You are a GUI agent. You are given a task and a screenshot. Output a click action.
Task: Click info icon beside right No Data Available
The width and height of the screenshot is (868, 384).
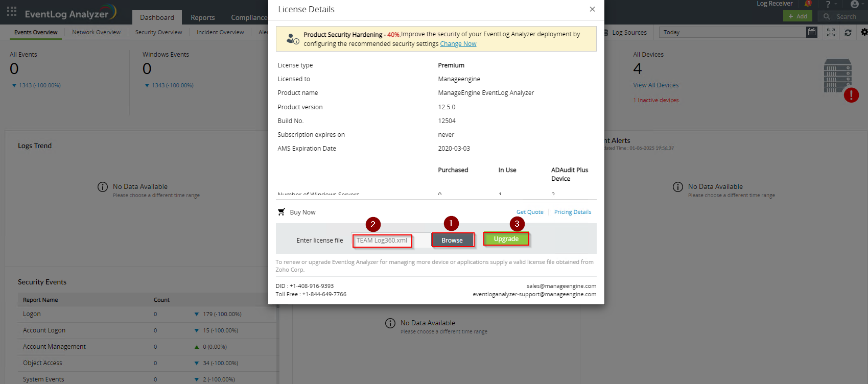(678, 187)
